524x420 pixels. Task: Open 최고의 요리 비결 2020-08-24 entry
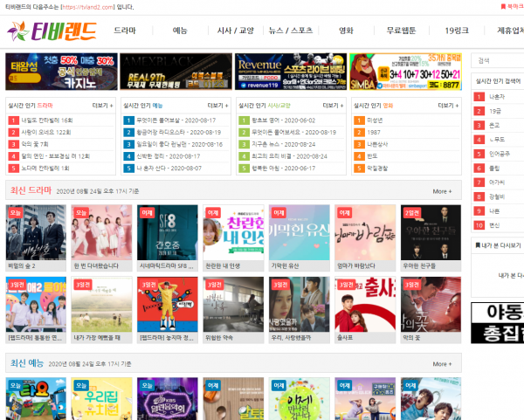(289, 156)
